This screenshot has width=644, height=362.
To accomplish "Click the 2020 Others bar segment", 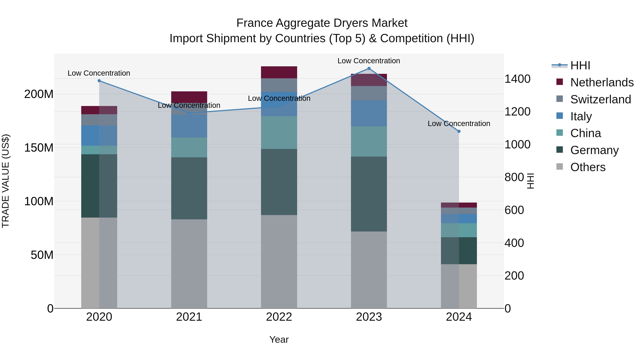I will coord(99,263).
